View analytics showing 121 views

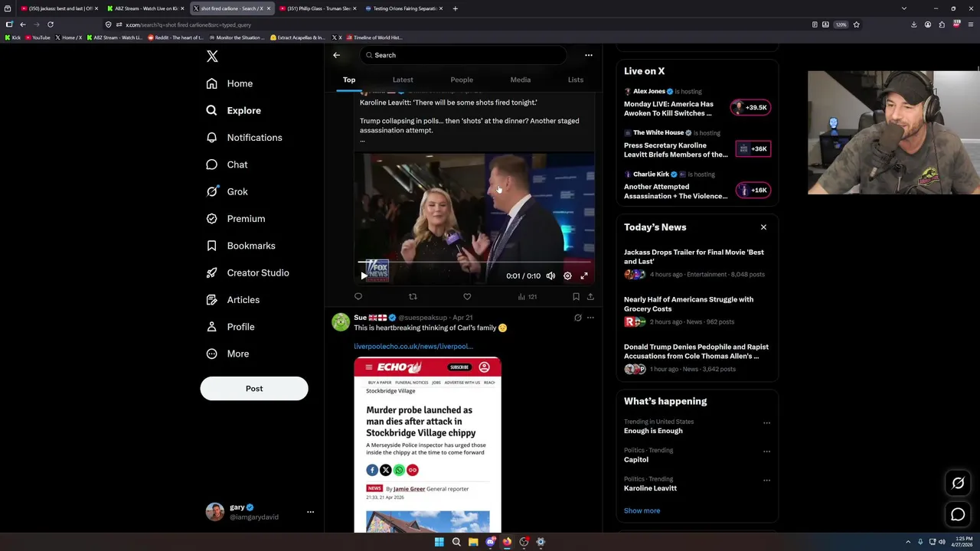527,297
